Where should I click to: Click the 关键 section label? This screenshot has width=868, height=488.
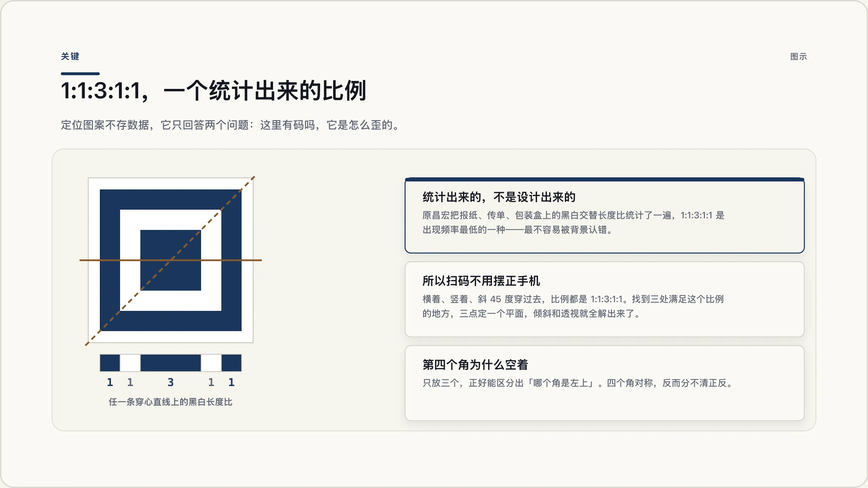70,56
